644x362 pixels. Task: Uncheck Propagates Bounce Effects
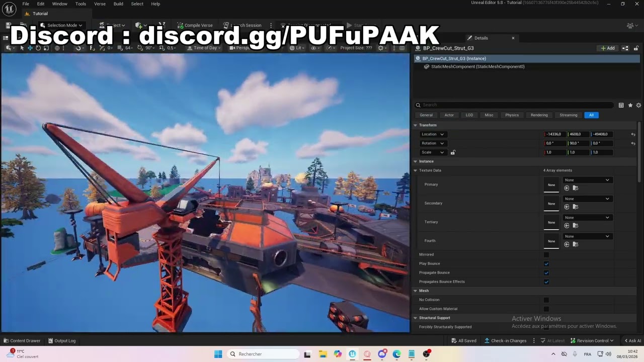[x=546, y=282]
